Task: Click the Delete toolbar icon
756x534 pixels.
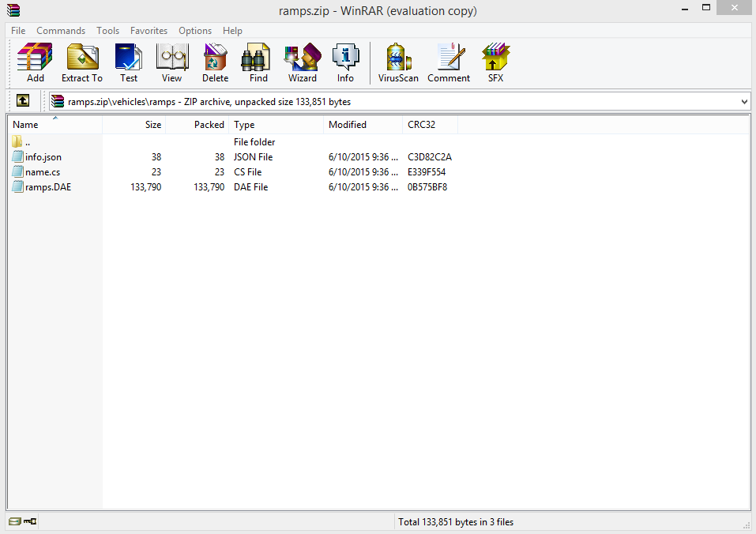Action: (215, 62)
